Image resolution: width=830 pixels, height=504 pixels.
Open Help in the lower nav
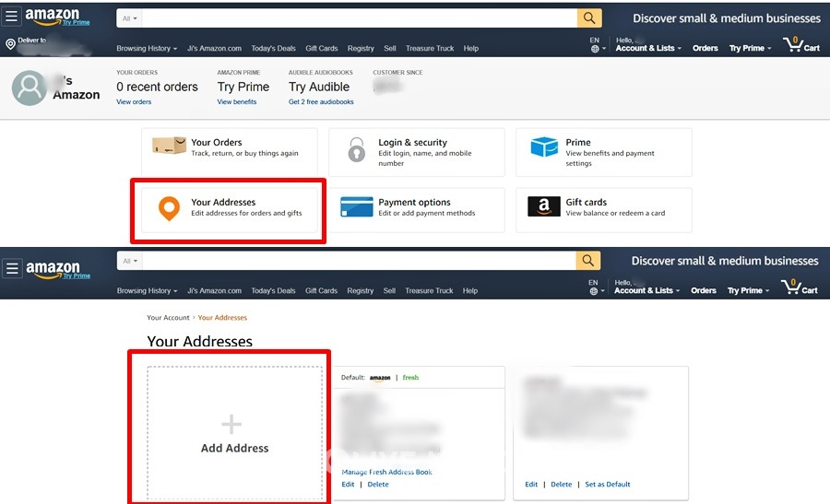pos(470,290)
